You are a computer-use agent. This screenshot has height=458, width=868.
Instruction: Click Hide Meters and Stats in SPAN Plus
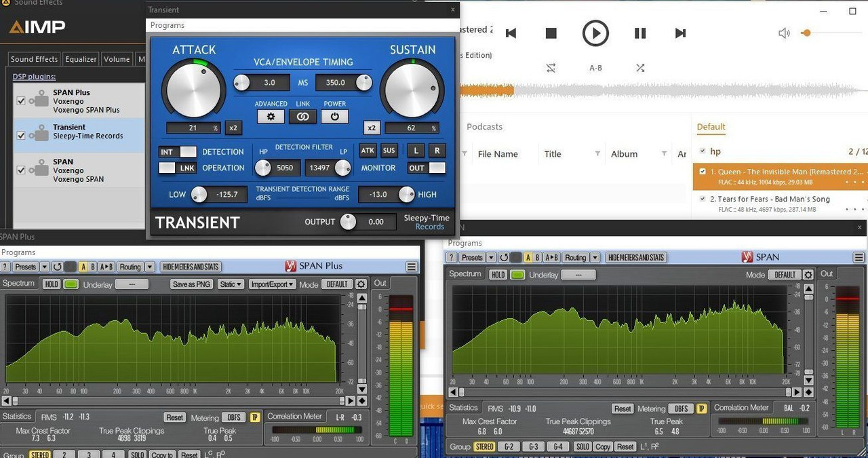coord(191,267)
